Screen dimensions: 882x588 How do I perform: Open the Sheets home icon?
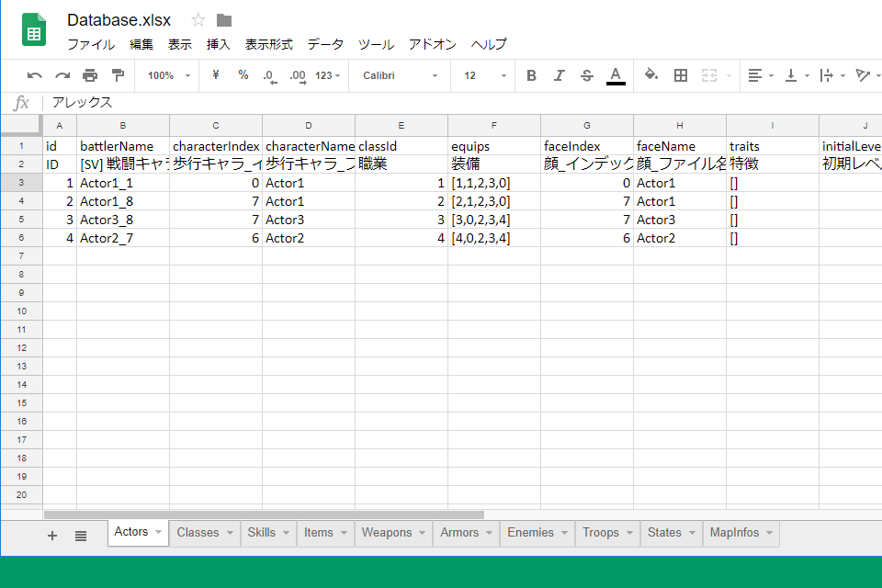tap(34, 29)
